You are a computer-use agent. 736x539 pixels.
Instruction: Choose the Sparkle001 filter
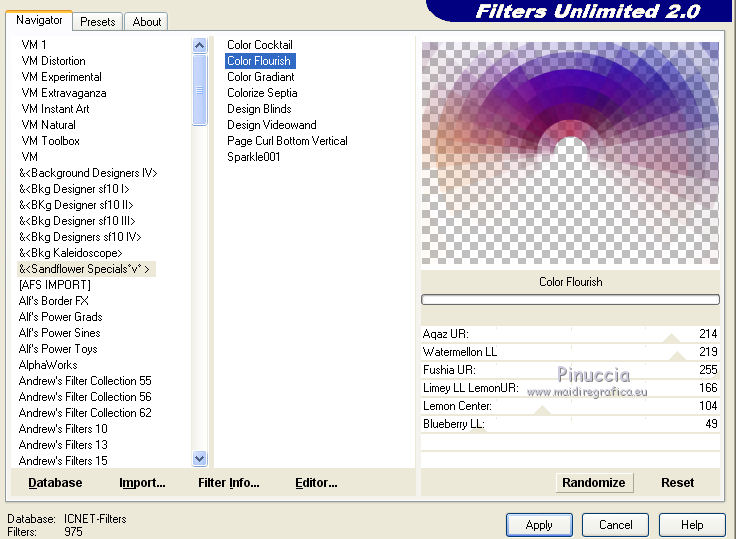coord(253,156)
